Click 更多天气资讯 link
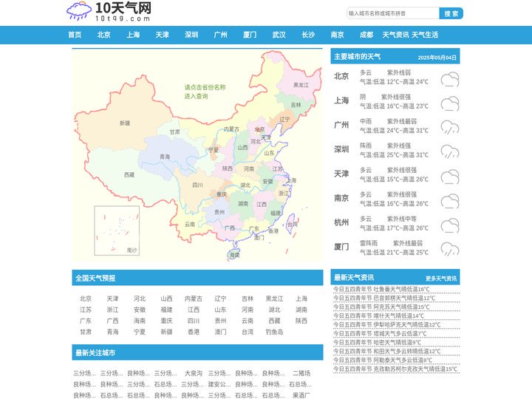 pyautogui.click(x=441, y=279)
